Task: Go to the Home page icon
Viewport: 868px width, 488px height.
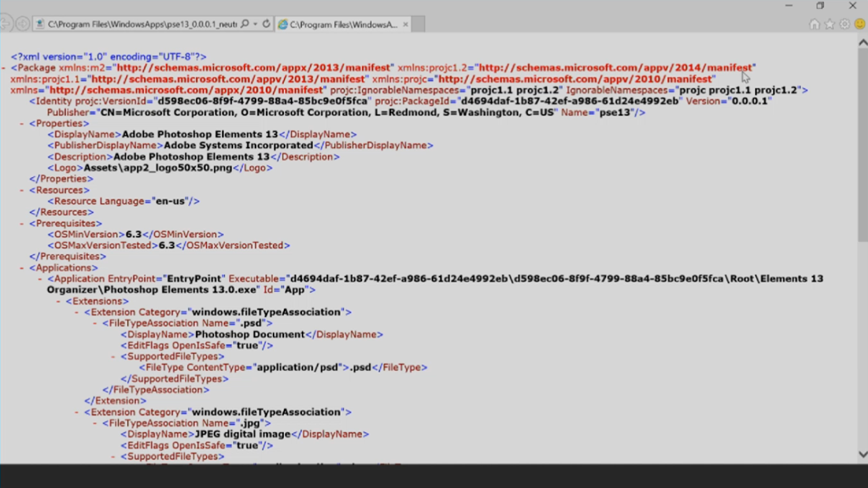Action: pos(814,24)
